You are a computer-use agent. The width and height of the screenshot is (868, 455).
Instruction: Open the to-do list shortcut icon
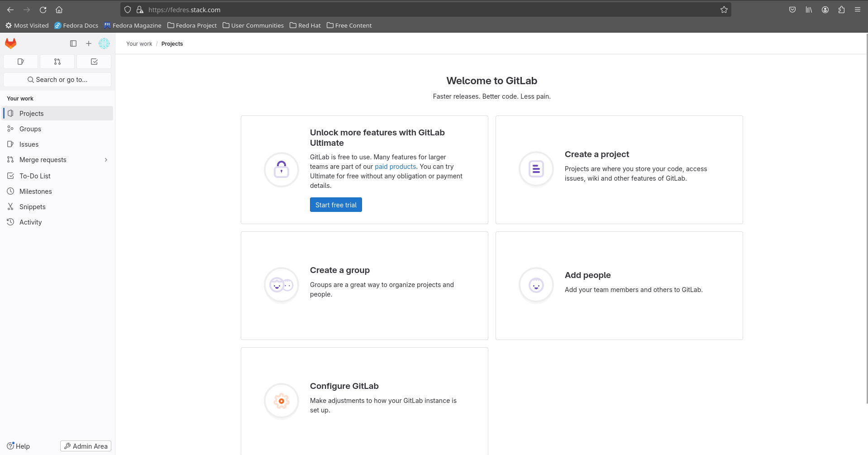[94, 62]
